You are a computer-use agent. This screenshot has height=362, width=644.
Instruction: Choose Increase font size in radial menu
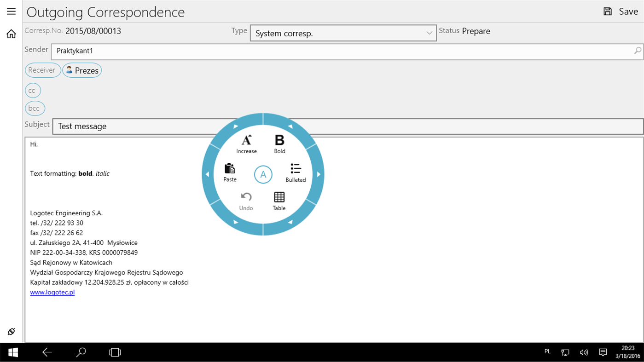(x=247, y=144)
